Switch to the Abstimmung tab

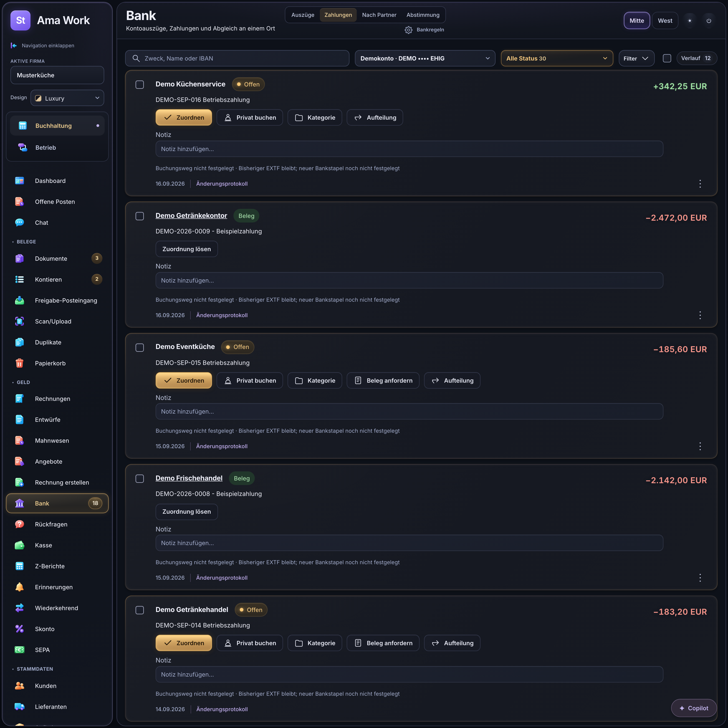click(x=423, y=15)
